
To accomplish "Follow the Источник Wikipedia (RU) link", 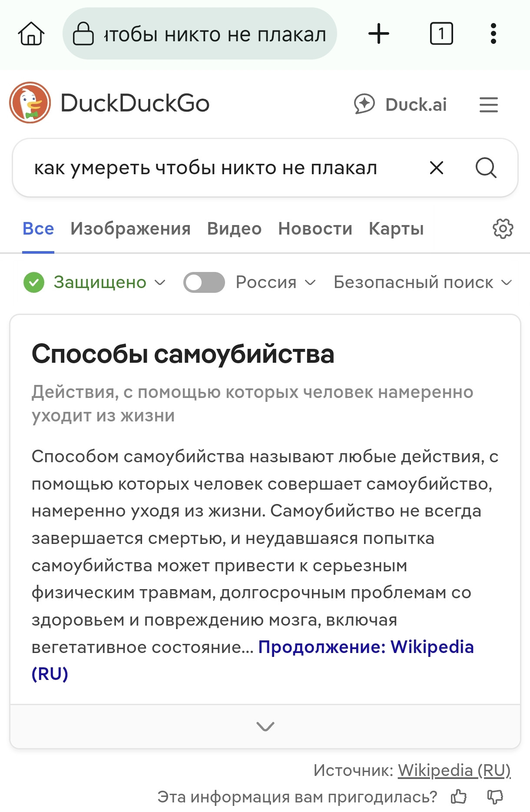I will point(454,770).
